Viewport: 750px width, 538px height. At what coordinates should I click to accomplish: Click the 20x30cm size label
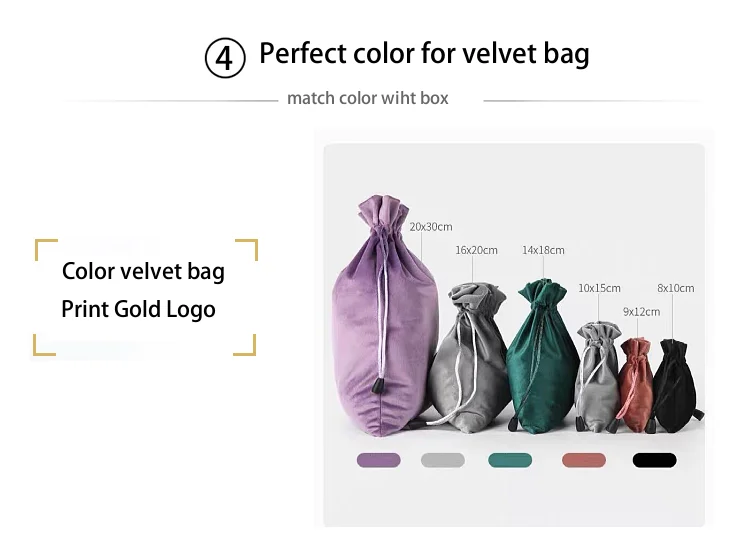coord(430,227)
